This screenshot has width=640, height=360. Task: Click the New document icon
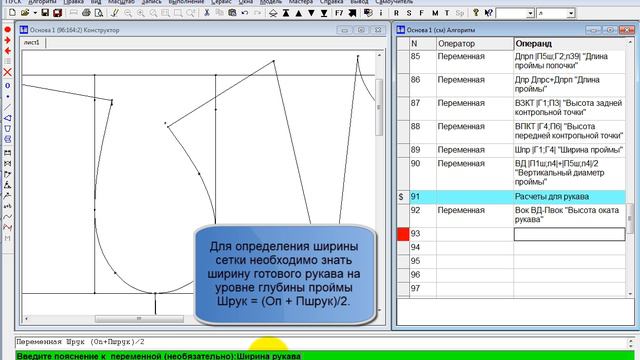(x=12, y=13)
